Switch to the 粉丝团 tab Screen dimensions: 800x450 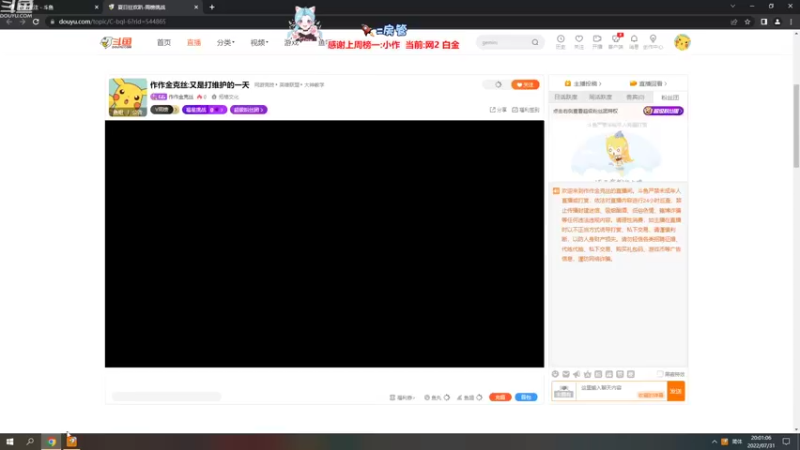pyautogui.click(x=670, y=97)
